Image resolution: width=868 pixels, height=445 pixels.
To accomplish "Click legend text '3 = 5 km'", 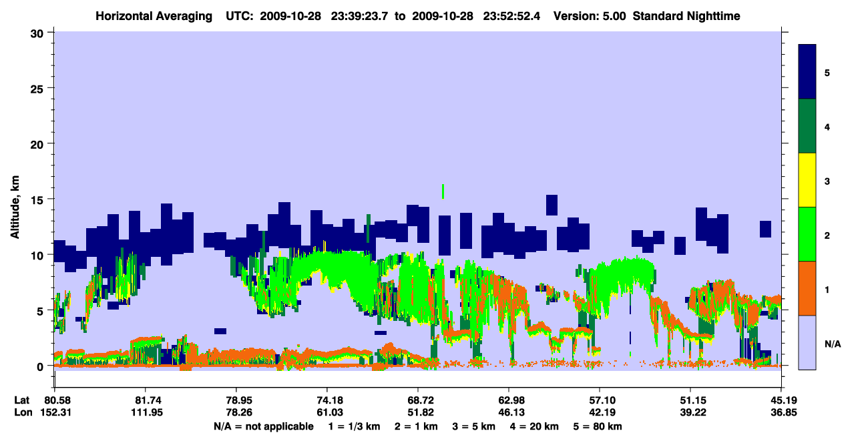I will point(474,426).
